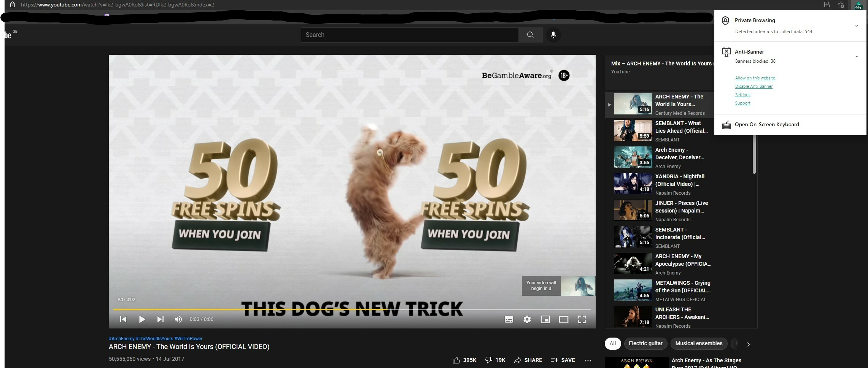Click the #WillToPower hashtag link

coord(188,339)
